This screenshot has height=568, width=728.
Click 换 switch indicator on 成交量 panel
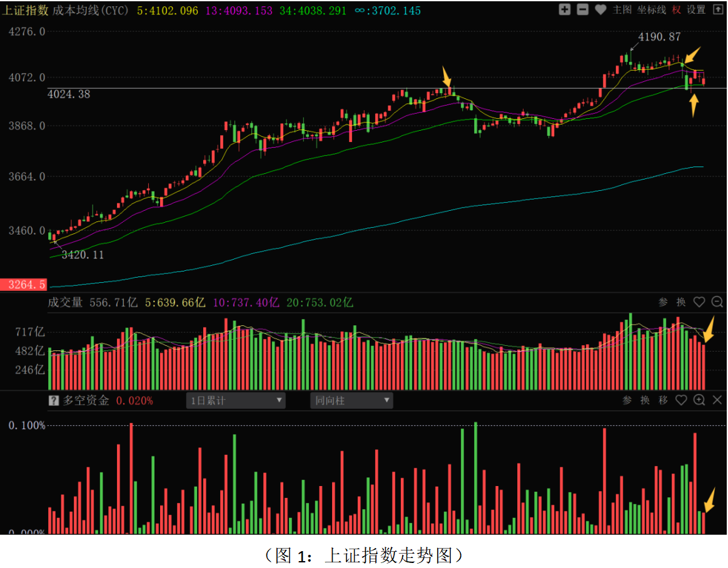click(681, 302)
